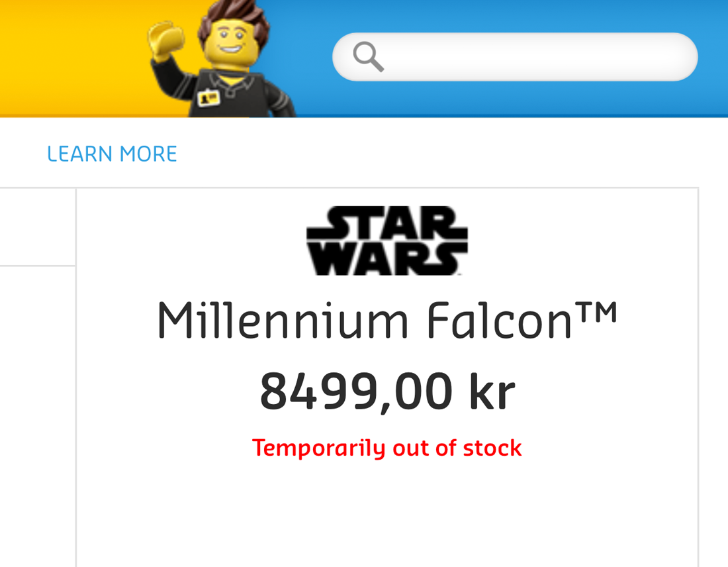The image size is (728, 567).
Task: Select the upper left sidebar panel
Action: point(37,227)
